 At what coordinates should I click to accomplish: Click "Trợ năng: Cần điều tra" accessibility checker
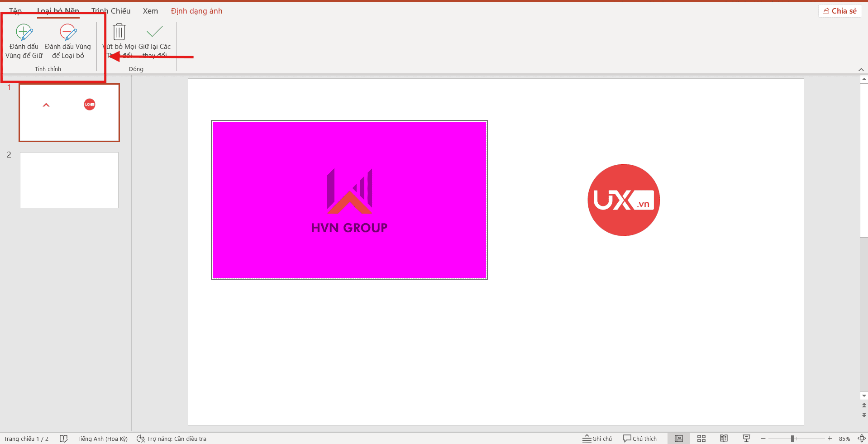click(176, 438)
